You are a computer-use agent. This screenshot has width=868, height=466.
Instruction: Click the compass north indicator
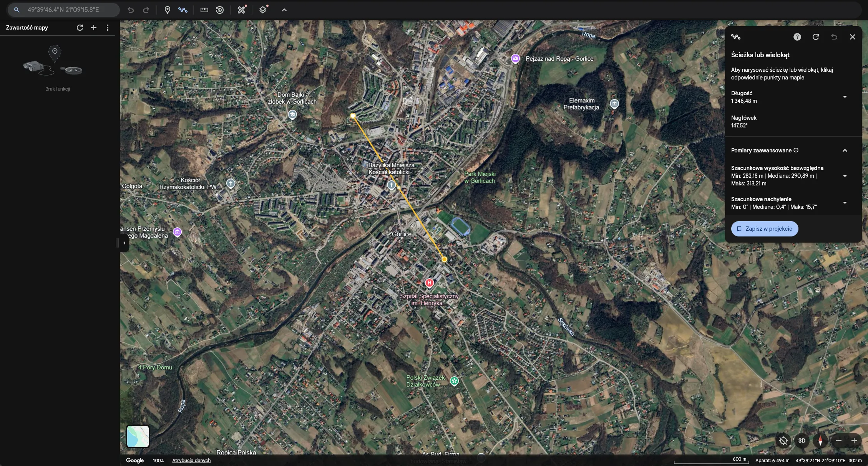820,441
